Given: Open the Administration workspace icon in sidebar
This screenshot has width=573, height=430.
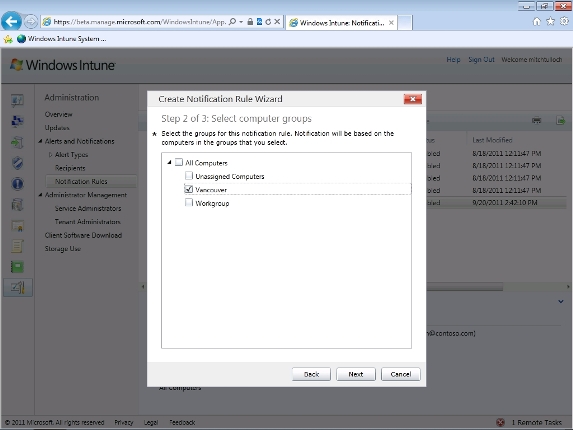Looking at the screenshot, I should pos(18,288).
